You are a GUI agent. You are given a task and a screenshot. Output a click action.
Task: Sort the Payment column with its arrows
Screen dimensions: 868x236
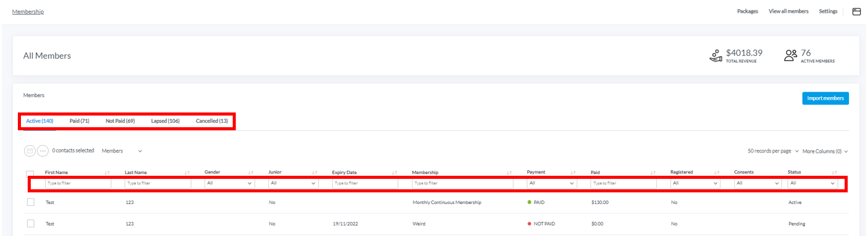[573, 173]
